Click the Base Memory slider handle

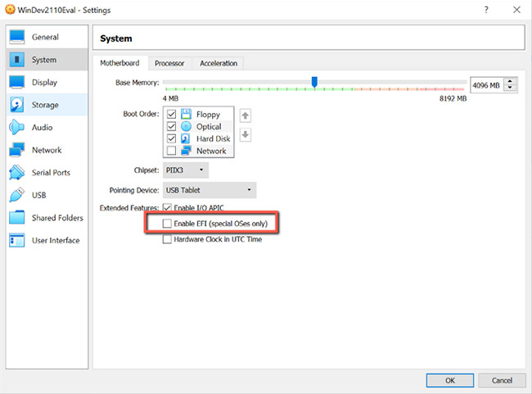[314, 82]
